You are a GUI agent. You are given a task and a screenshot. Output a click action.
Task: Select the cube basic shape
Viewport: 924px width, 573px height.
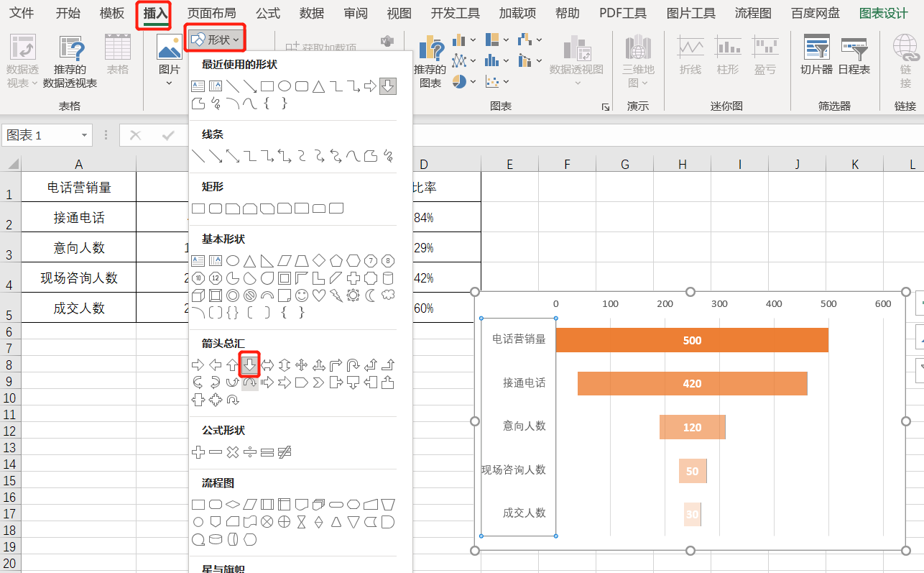(198, 295)
